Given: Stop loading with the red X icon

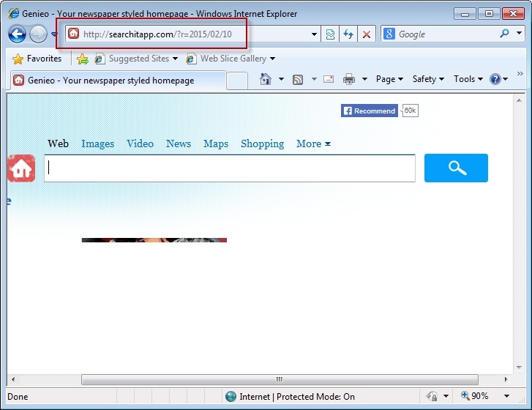Looking at the screenshot, I should pyautogui.click(x=367, y=34).
